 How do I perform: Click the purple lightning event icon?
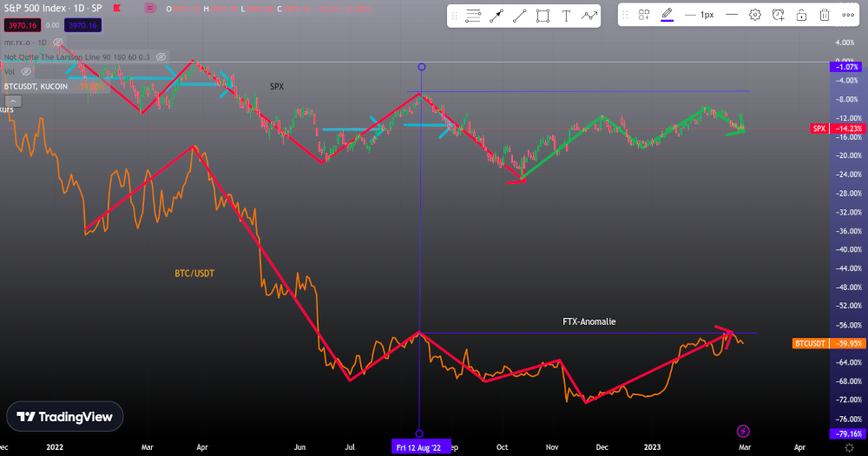click(x=743, y=431)
